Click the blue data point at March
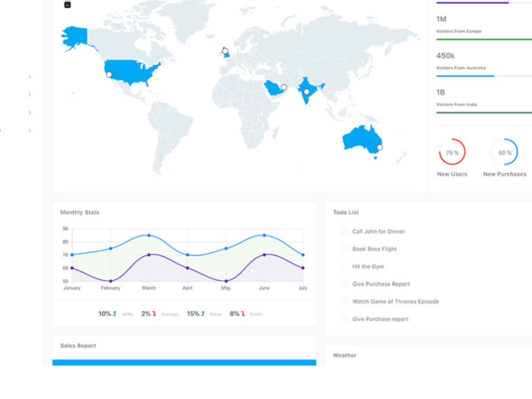Image resolution: width=532 pixels, height=399 pixels. [149, 235]
